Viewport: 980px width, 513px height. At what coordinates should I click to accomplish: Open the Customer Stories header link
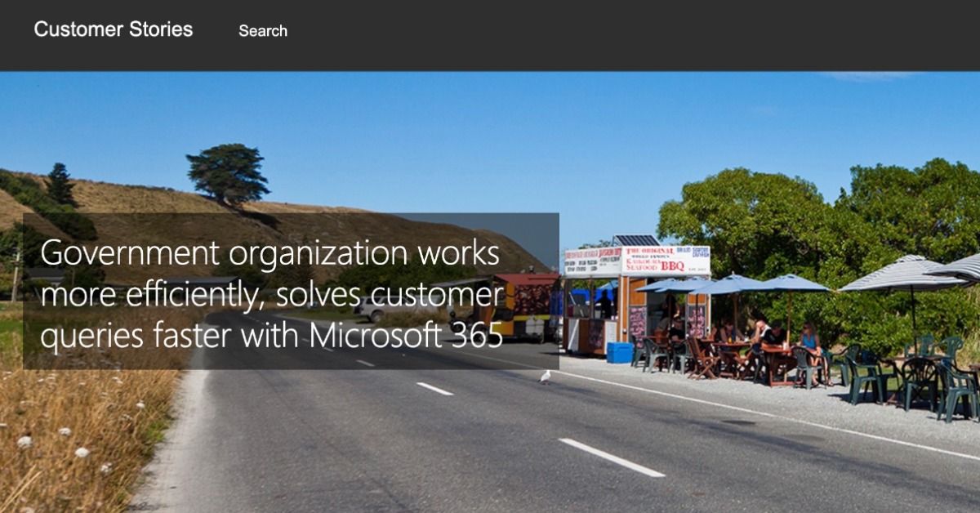pyautogui.click(x=114, y=30)
